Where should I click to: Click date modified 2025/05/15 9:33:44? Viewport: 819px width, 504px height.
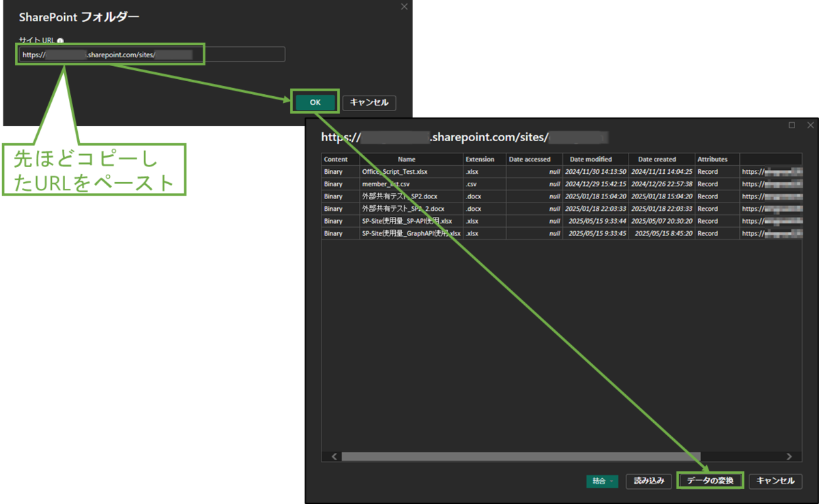click(595, 221)
